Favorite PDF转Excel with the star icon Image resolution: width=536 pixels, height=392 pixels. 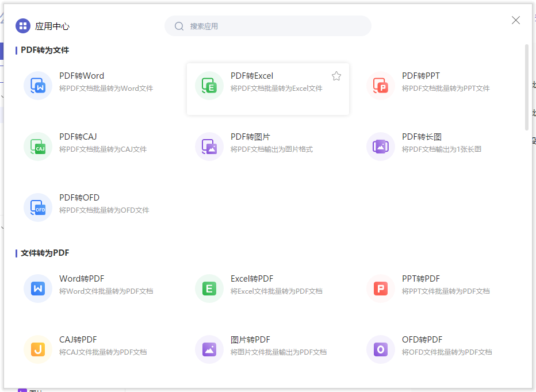tap(336, 76)
